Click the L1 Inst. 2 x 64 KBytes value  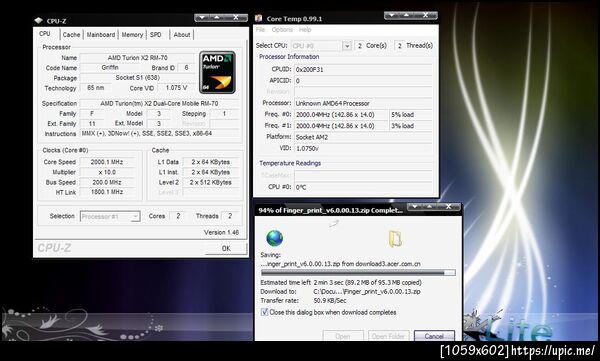coord(211,172)
